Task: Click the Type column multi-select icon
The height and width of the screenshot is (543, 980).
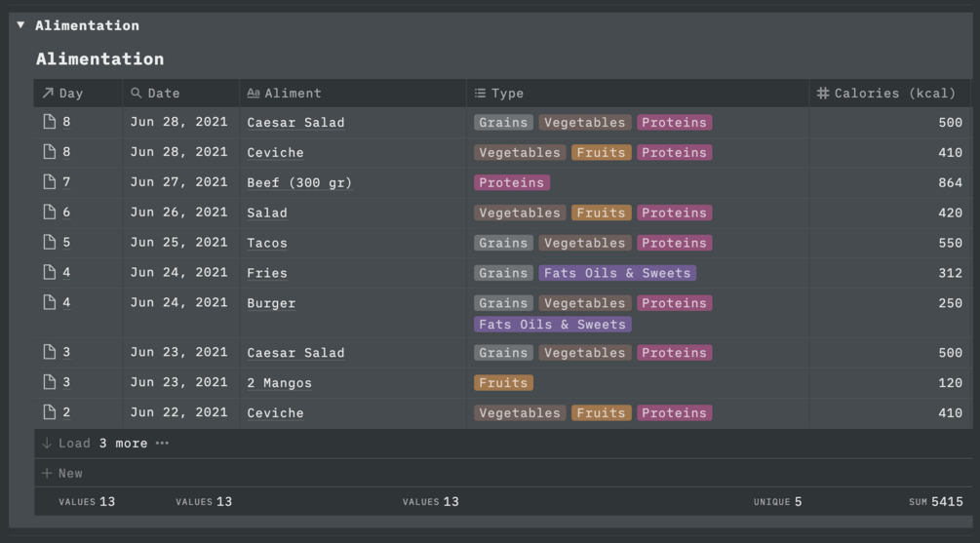Action: click(x=480, y=94)
